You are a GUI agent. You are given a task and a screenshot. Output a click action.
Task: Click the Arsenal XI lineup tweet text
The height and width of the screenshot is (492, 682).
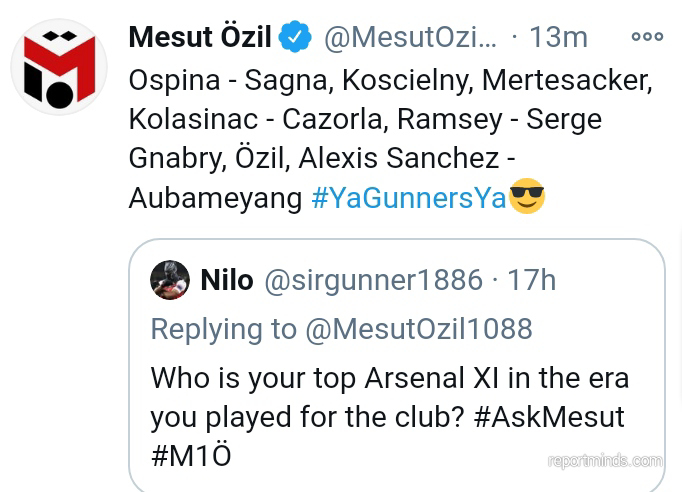coord(390,118)
